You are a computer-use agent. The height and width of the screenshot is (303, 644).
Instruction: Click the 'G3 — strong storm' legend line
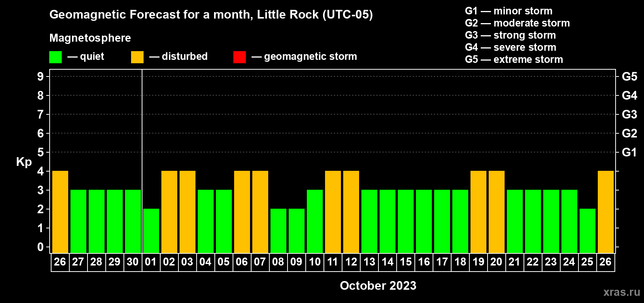(510, 35)
